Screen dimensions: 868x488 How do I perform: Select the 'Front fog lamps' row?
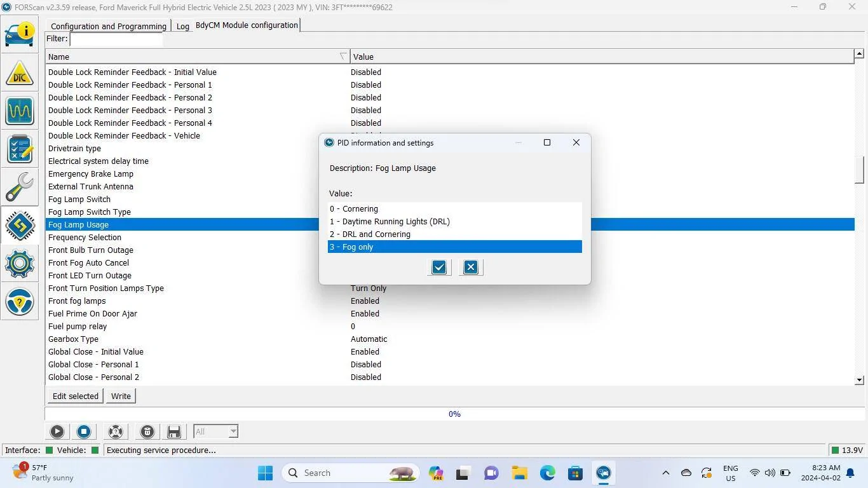450,301
